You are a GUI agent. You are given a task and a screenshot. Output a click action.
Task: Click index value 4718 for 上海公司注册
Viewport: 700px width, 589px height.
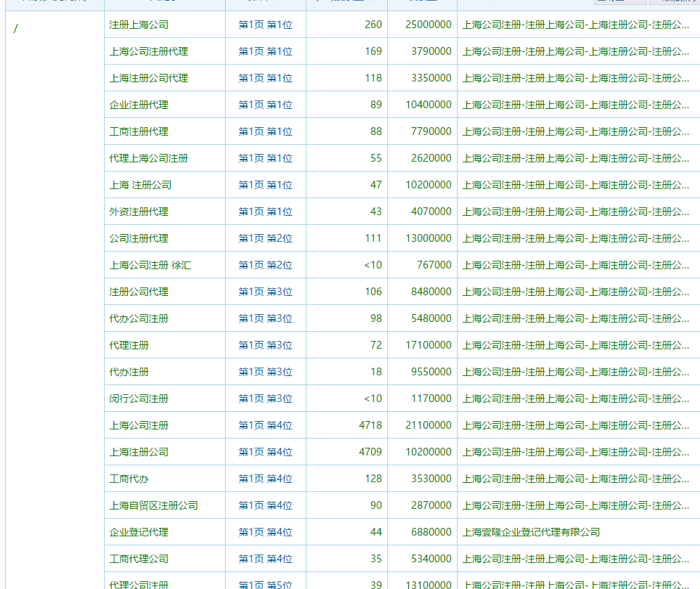(370, 425)
